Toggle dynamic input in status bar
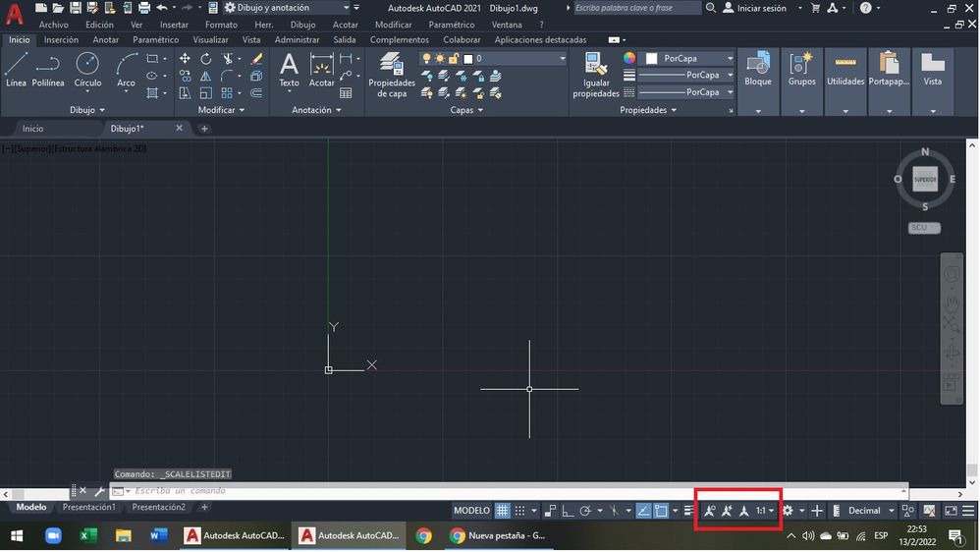The width and height of the screenshot is (980, 552). [550, 511]
